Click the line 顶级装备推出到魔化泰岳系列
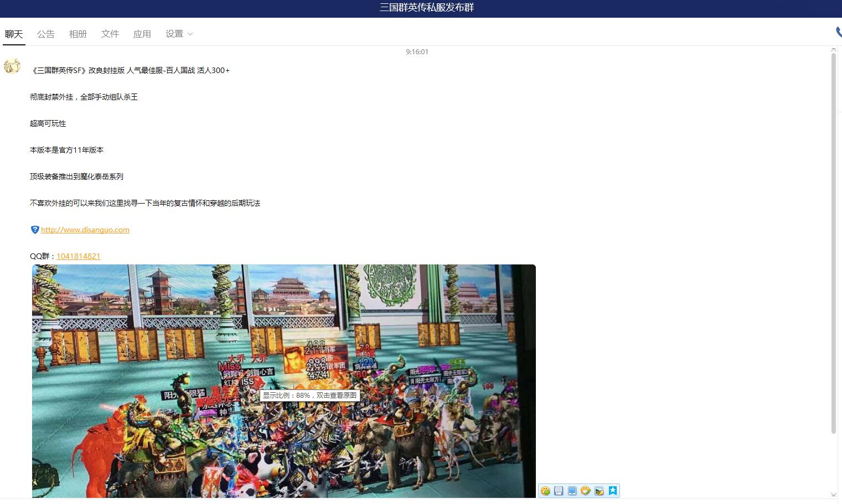 pyautogui.click(x=76, y=176)
